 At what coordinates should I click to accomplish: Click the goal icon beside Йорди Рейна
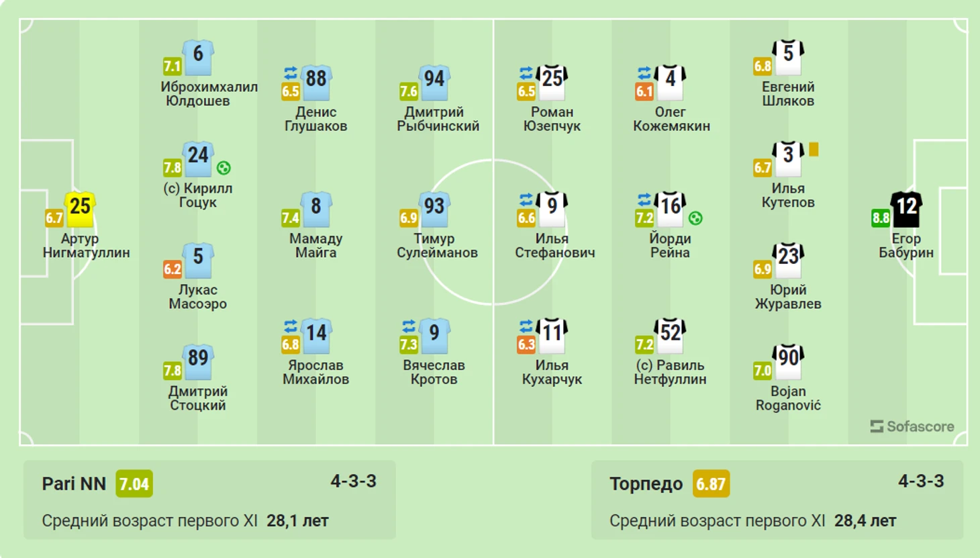[x=696, y=218]
